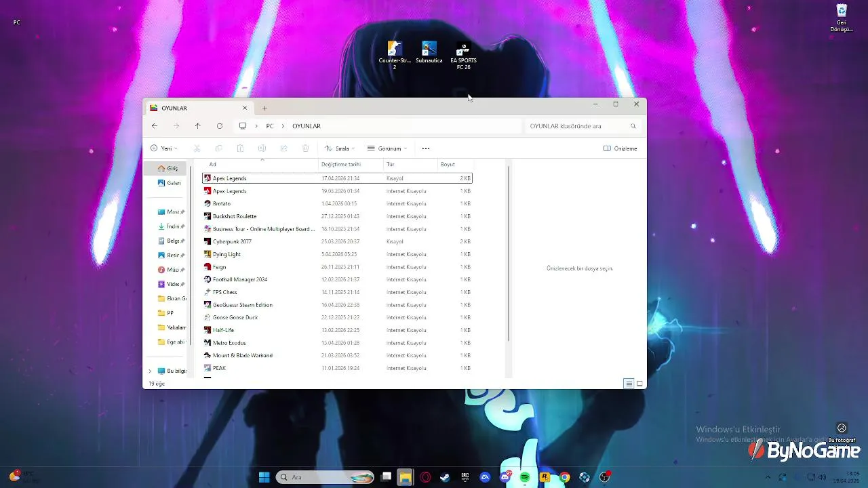This screenshot has height=488, width=868.
Task: Open the Geri Dönüşüm recycle bin icon
Action: point(842,18)
